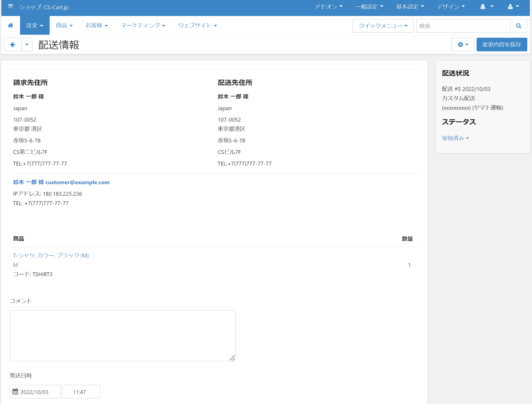Screen dimensions: 532x404
Task: Open the マーケティング menu
Action: 143,26
